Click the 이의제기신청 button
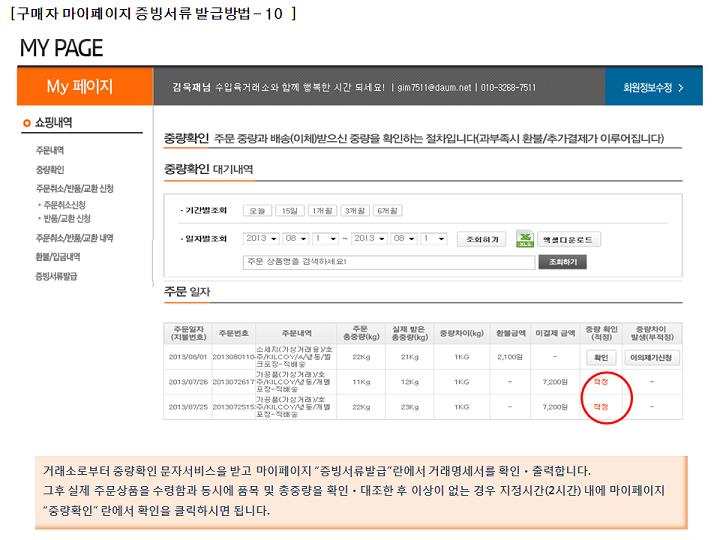 tap(652, 357)
